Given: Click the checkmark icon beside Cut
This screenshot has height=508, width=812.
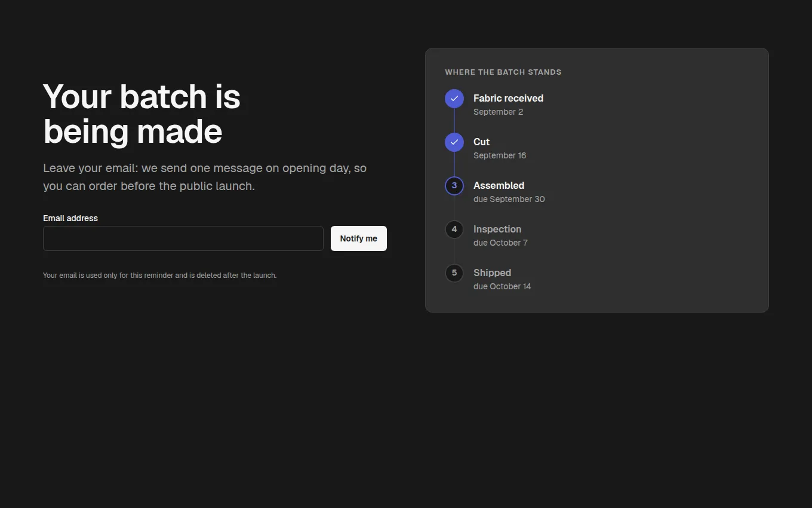Looking at the screenshot, I should [x=454, y=142].
